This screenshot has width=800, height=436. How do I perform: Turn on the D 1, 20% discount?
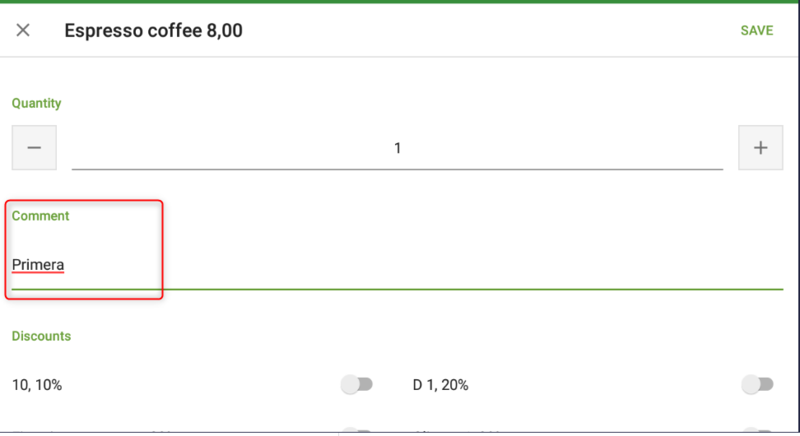[757, 384]
